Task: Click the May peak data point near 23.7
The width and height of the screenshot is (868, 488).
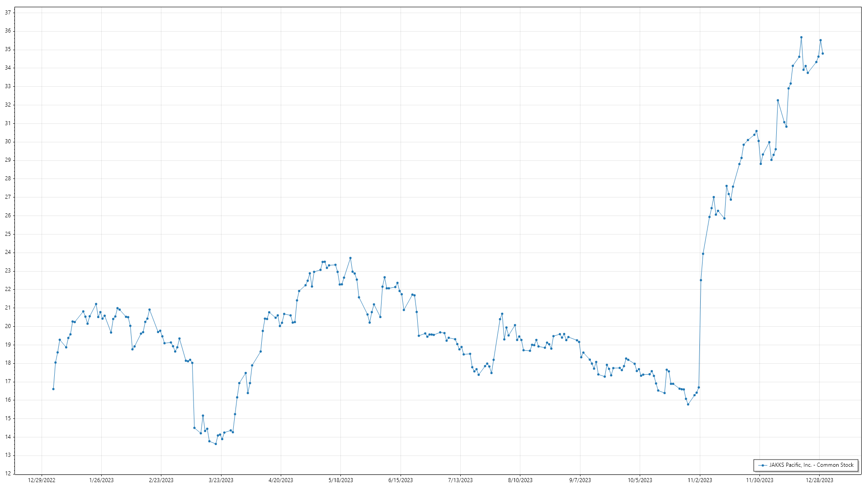Action: coord(350,258)
